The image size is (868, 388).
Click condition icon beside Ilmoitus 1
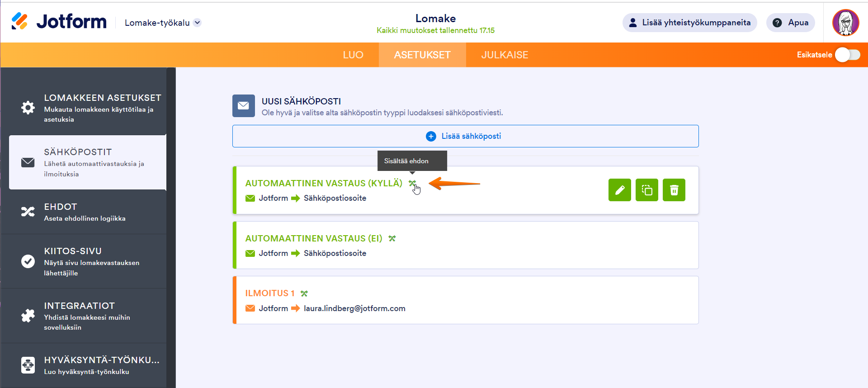click(x=304, y=293)
